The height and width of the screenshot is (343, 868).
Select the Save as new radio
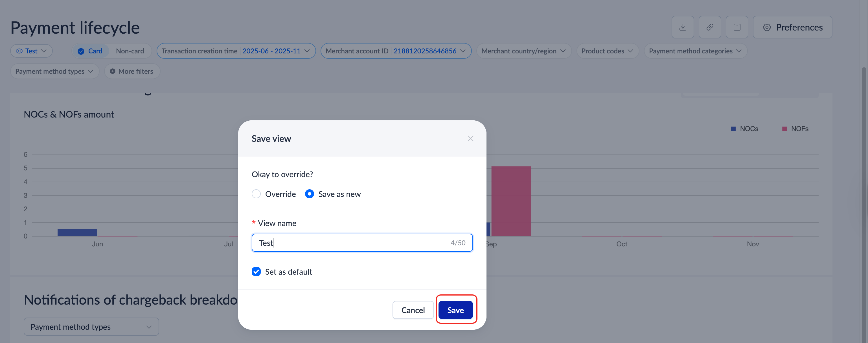pos(309,194)
